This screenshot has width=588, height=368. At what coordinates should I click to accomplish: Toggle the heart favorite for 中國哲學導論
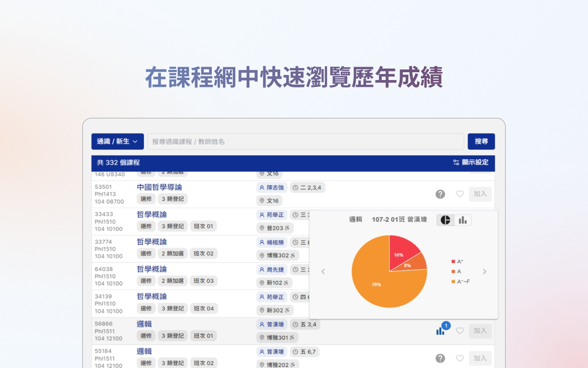point(459,194)
